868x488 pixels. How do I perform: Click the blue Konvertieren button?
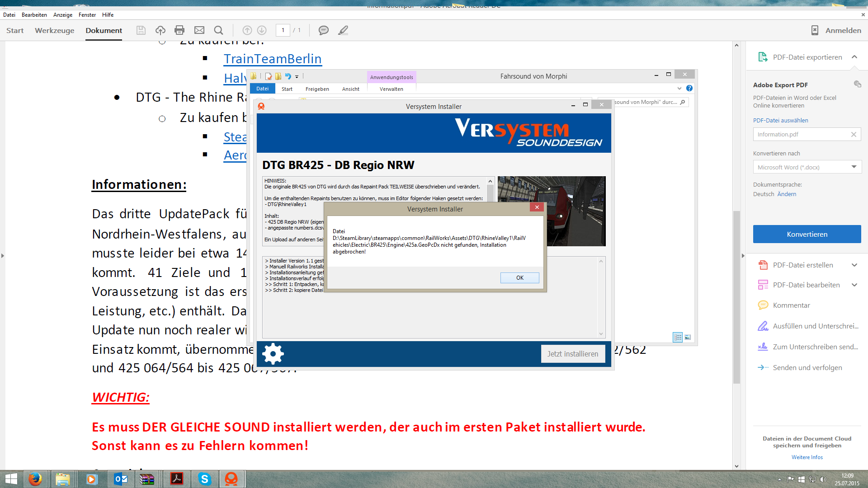[x=807, y=234]
